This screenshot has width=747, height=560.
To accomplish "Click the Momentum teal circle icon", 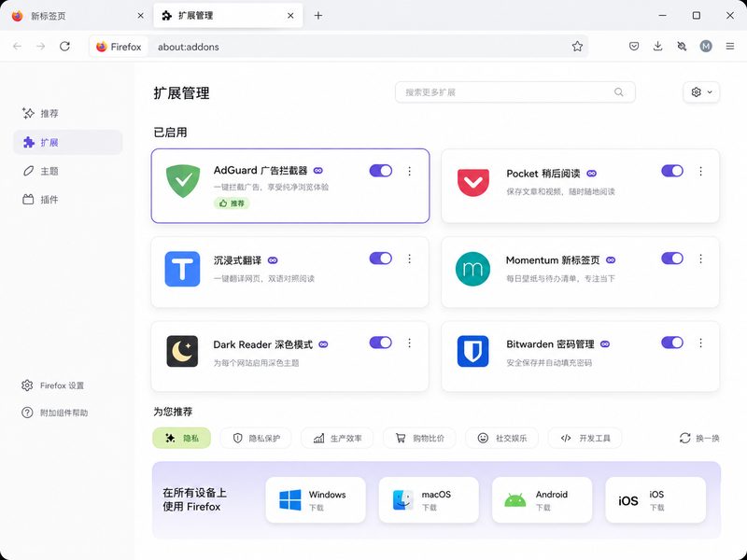I will [x=472, y=269].
